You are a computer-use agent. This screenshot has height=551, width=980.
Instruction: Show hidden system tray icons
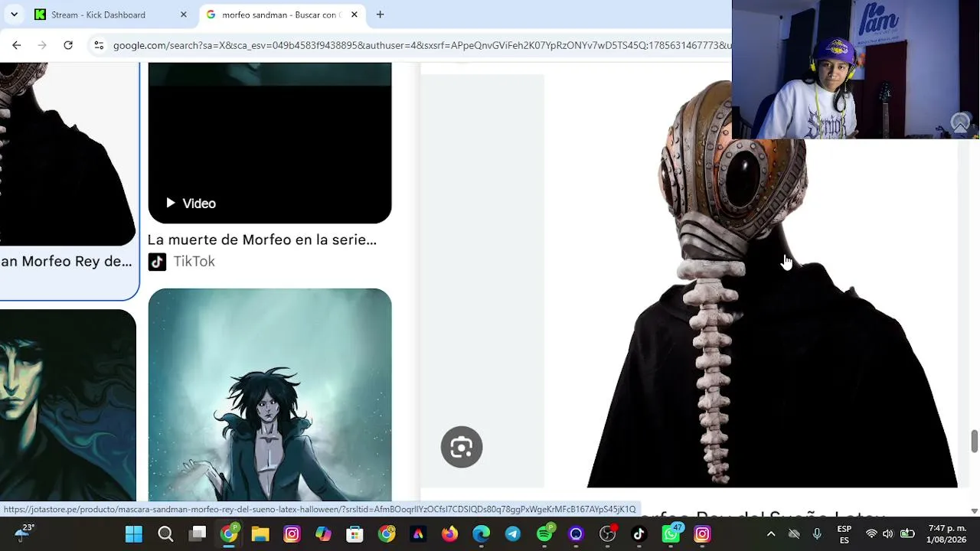[771, 534]
